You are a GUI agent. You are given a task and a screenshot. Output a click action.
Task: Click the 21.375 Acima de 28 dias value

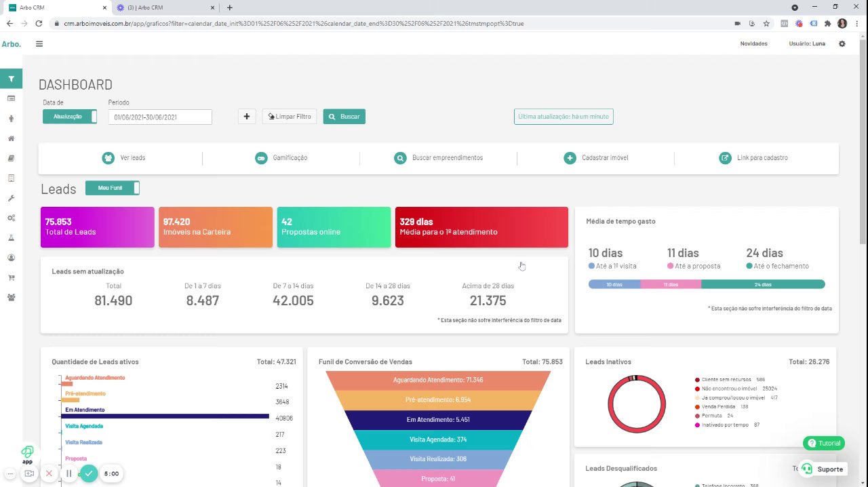coord(488,300)
